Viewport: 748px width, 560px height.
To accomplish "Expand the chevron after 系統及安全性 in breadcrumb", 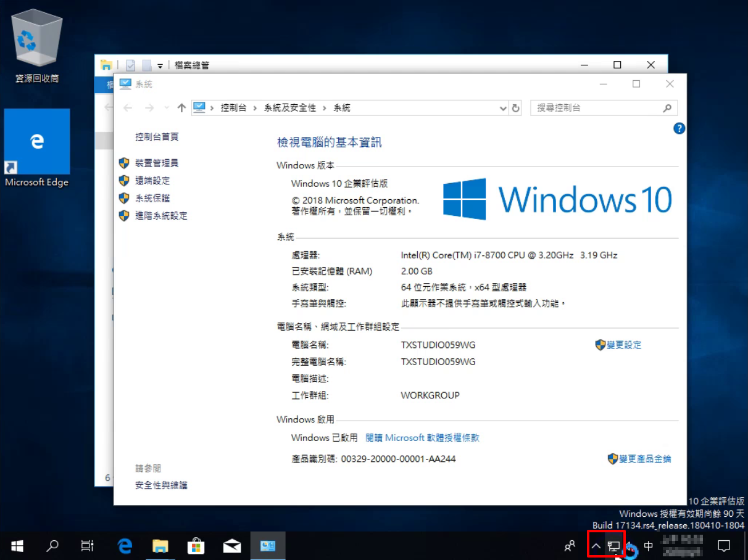I will (x=325, y=108).
